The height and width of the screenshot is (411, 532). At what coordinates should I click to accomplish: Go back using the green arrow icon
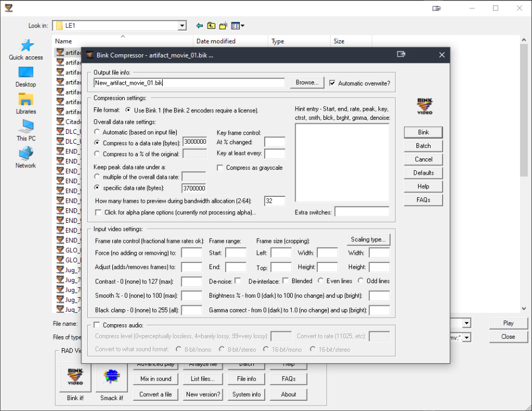click(x=200, y=26)
